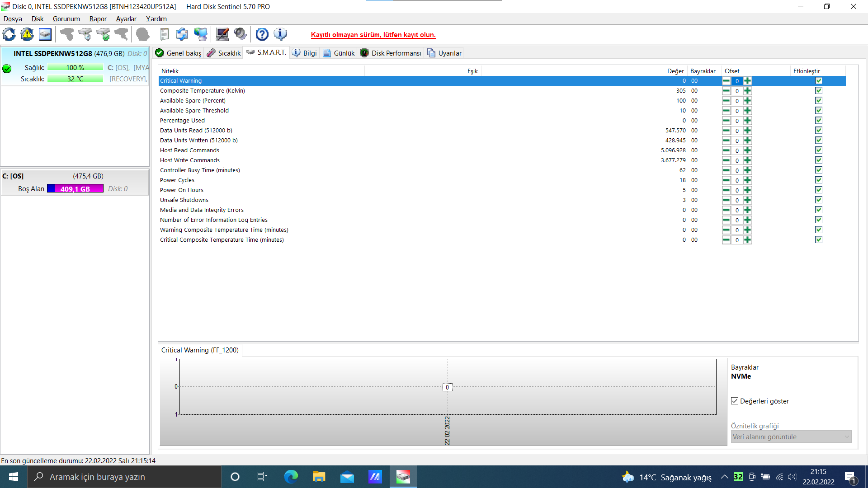Open Task View on the taskbar
The image size is (868, 488).
tap(262, 477)
